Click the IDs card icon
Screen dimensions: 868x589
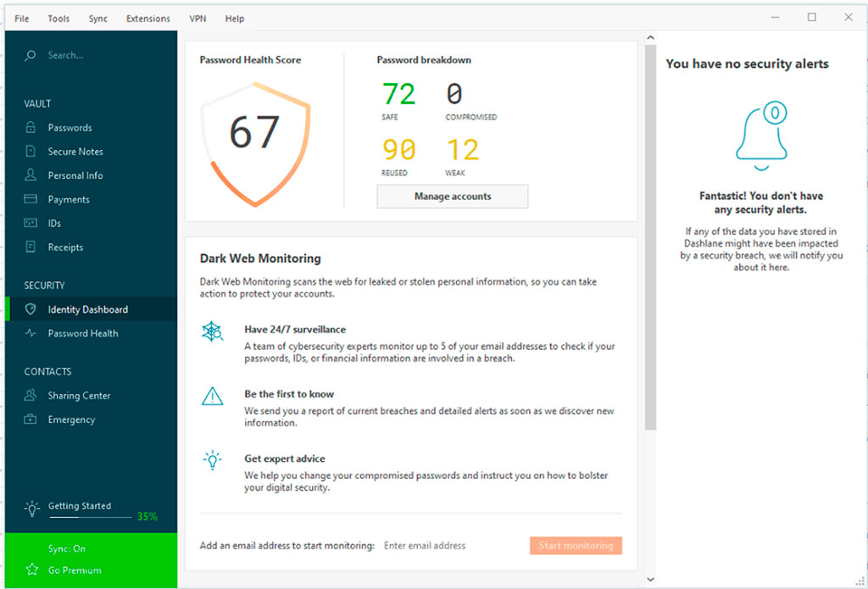pyautogui.click(x=31, y=223)
